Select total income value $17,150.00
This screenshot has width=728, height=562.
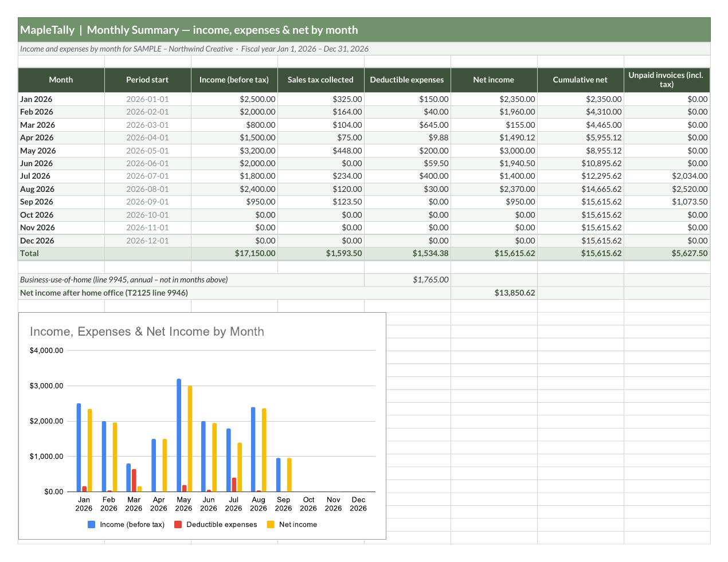tap(234, 253)
